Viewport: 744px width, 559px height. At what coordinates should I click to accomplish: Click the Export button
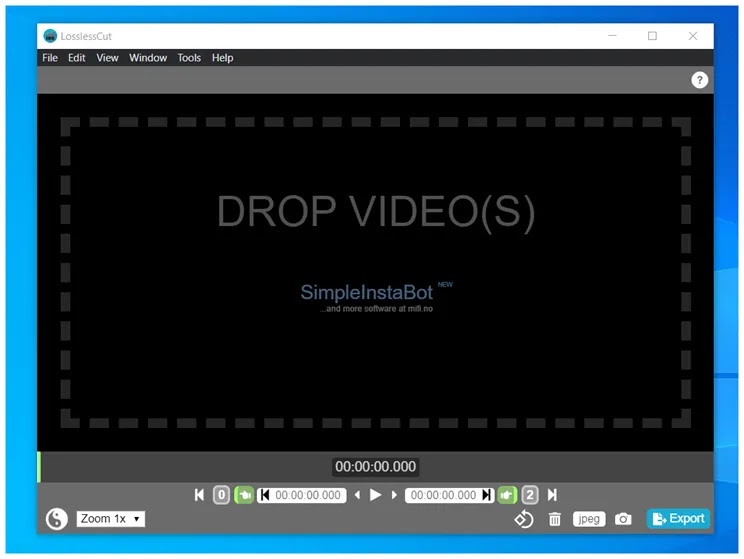click(x=679, y=519)
